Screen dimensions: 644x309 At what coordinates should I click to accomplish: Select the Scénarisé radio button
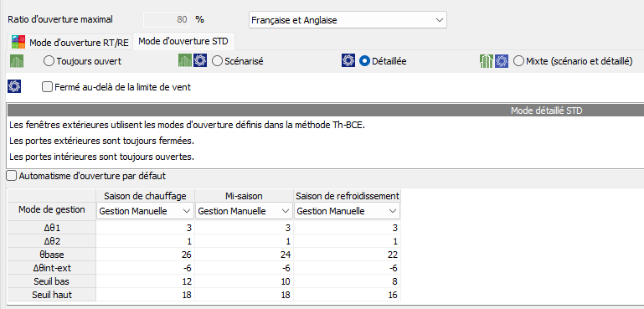coord(217,61)
